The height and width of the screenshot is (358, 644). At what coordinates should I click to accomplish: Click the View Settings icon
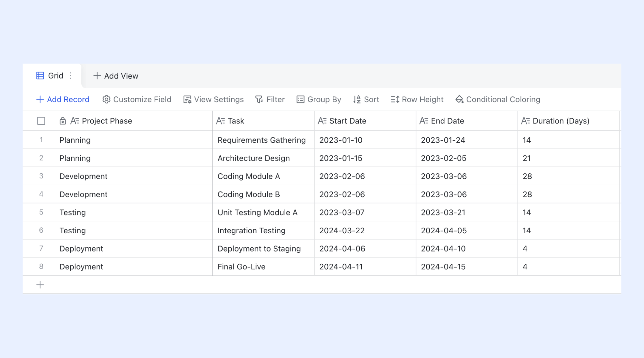point(187,99)
